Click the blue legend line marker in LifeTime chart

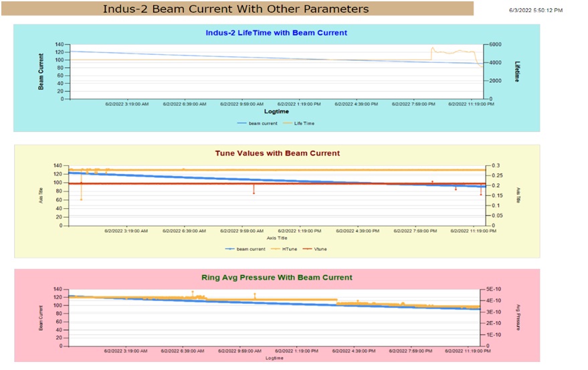click(x=242, y=124)
